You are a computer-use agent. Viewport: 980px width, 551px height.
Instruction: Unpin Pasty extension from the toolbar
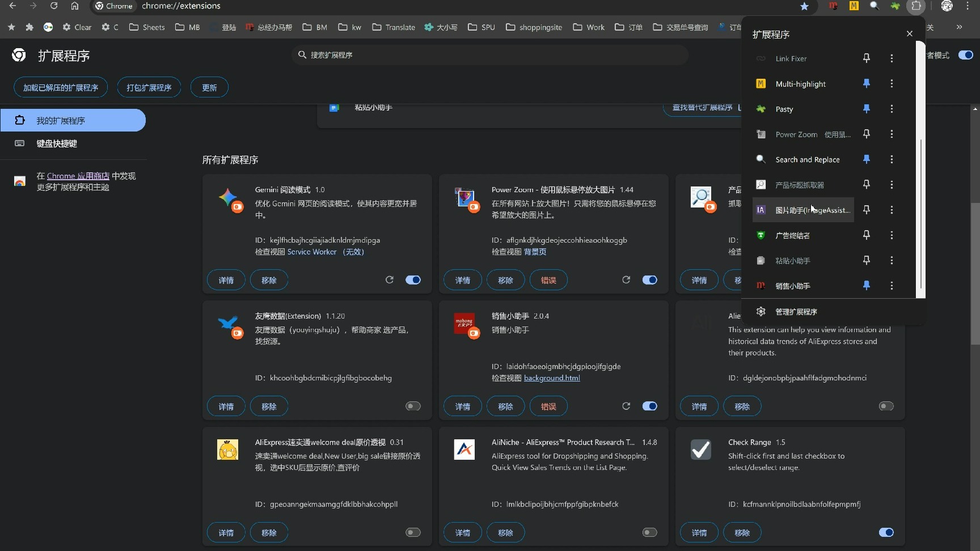(x=866, y=108)
